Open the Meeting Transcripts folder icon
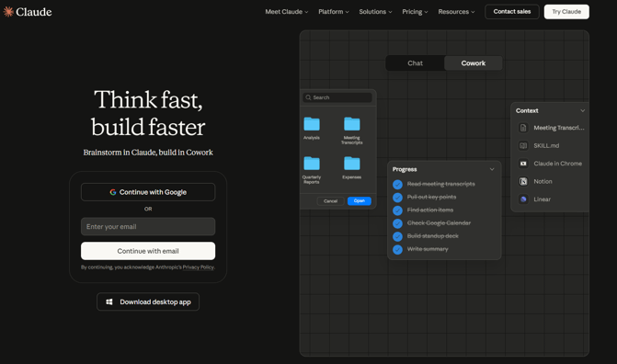The image size is (617, 364). click(352, 124)
